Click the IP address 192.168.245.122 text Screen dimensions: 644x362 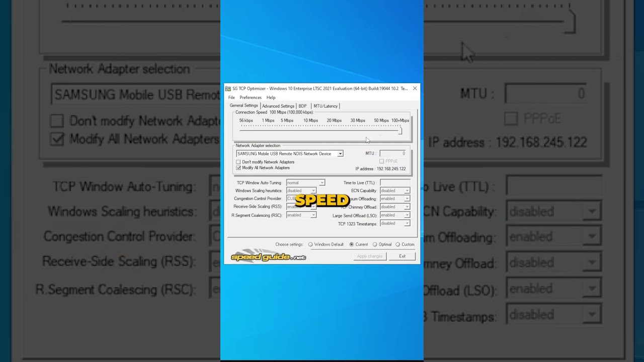point(380,169)
